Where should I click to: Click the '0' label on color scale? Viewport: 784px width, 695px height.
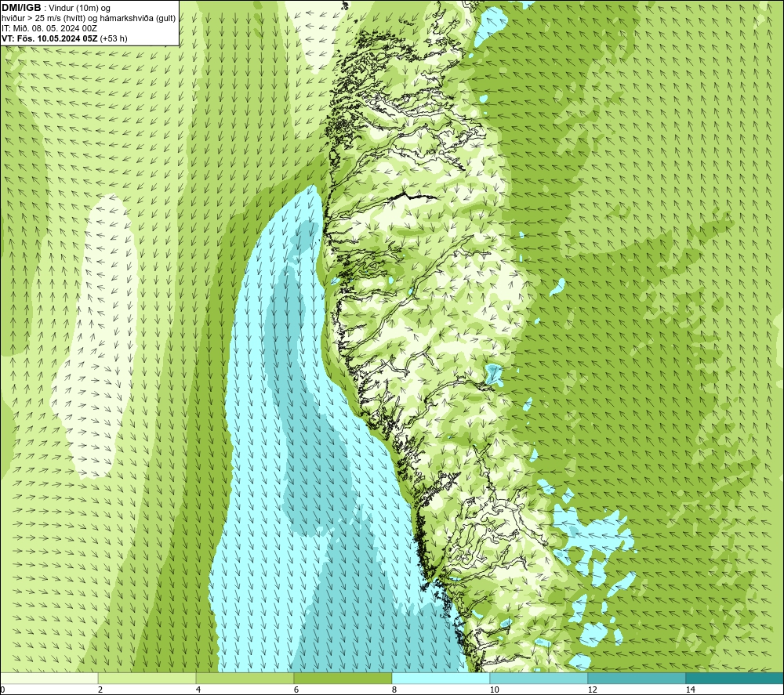(x=3, y=690)
